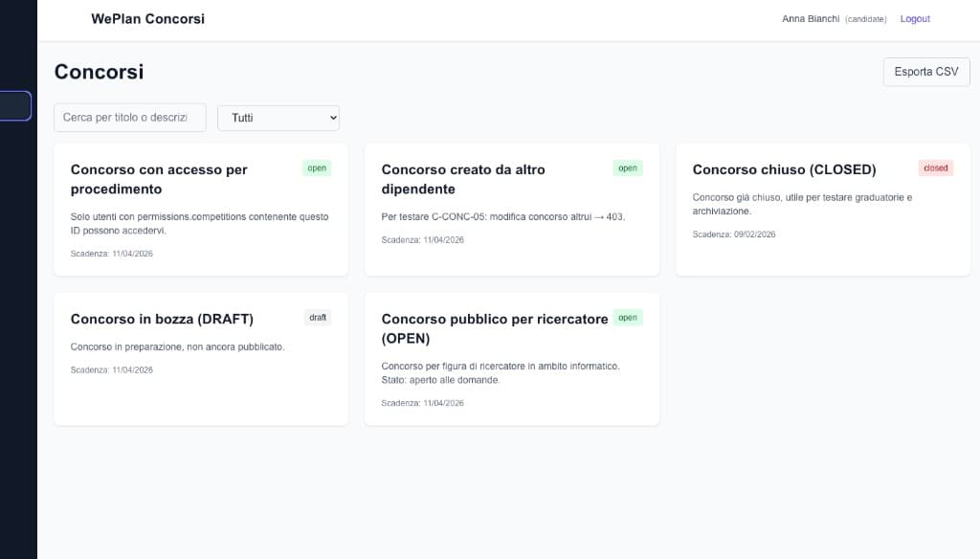Click open badge on 'Concorso creato da altro dipendente'
This screenshot has height=559, width=980.
627,168
